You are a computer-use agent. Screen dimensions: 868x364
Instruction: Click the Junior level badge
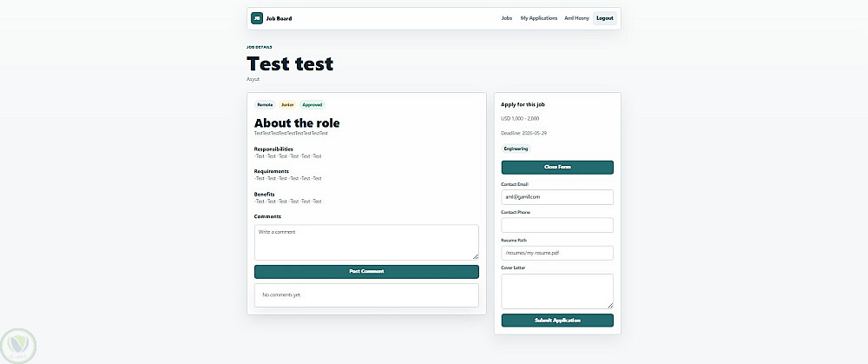(x=287, y=105)
